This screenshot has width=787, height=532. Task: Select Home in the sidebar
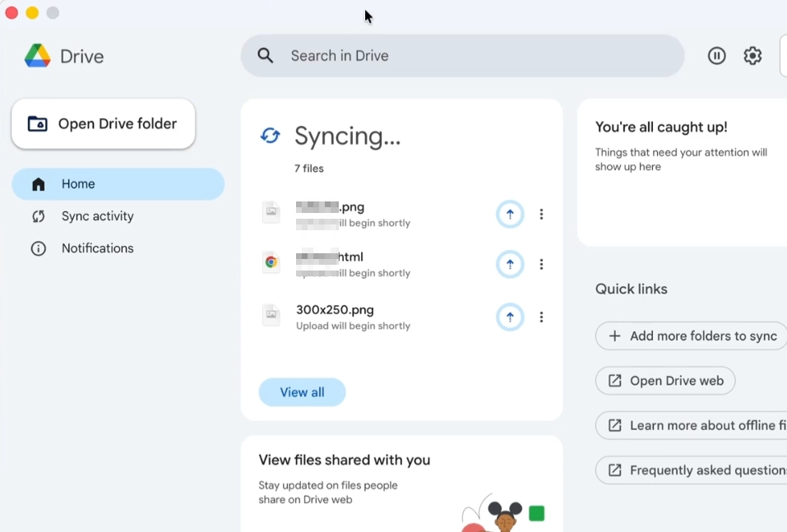point(118,184)
